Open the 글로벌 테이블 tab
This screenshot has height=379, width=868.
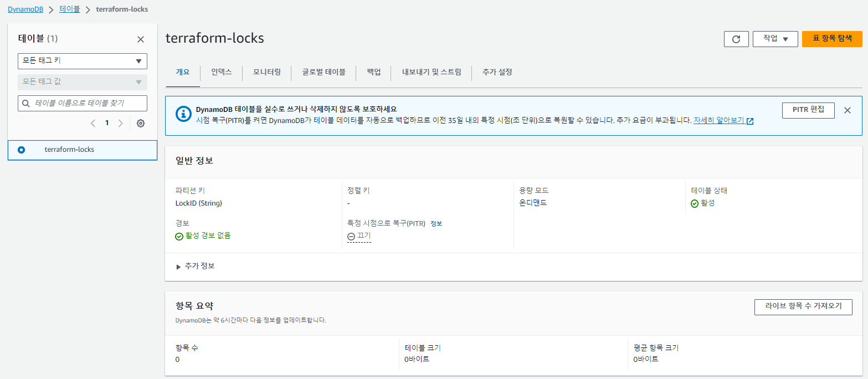[323, 72]
